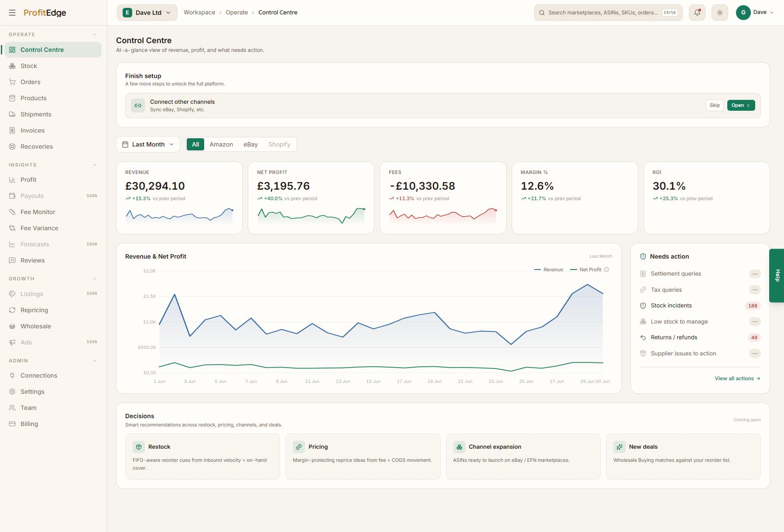
Task: Open Settlement queries action row
Action: coord(700,274)
